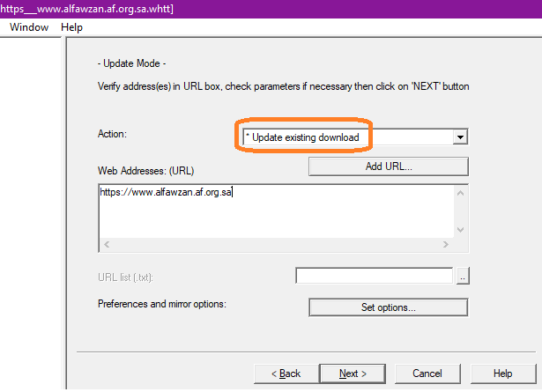Click the Help button at bottom right
The width and height of the screenshot is (542, 392).
click(502, 374)
